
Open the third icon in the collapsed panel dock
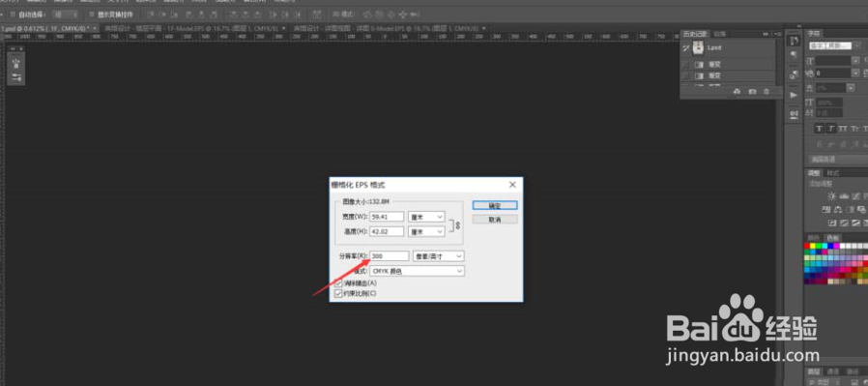(794, 74)
